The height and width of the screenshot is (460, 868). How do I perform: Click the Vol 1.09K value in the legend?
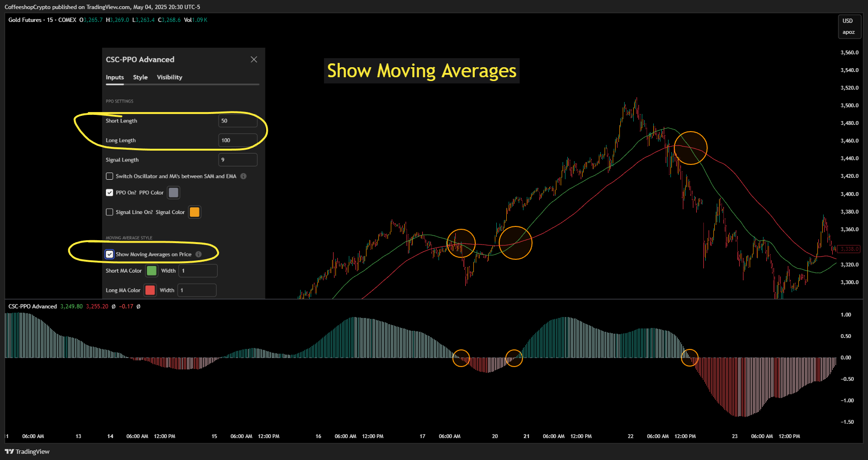click(x=196, y=20)
